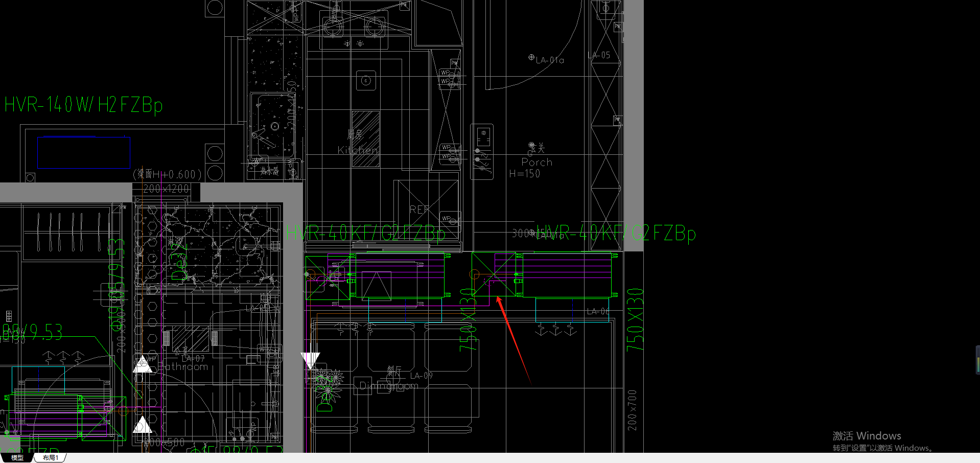This screenshot has height=463, width=980.
Task: Select the LA-05 tag
Action: coord(599,55)
